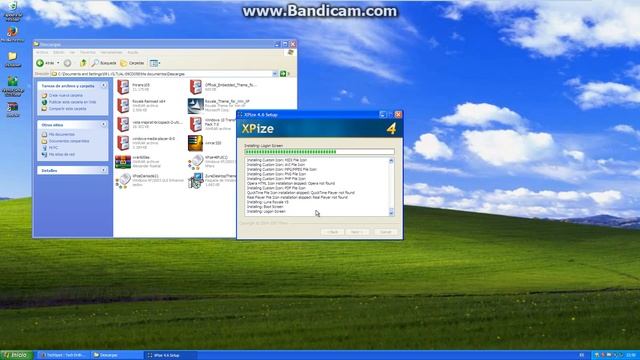Screen dimensions: 640x360
Task: Click 'Installing: Luna Royale VS' log line
Action: 267,202
